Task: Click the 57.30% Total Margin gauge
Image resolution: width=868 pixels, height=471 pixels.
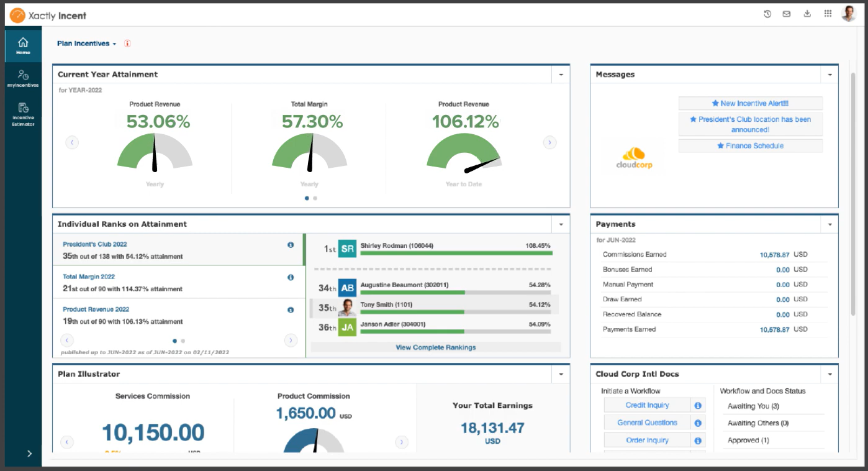Action: point(309,153)
